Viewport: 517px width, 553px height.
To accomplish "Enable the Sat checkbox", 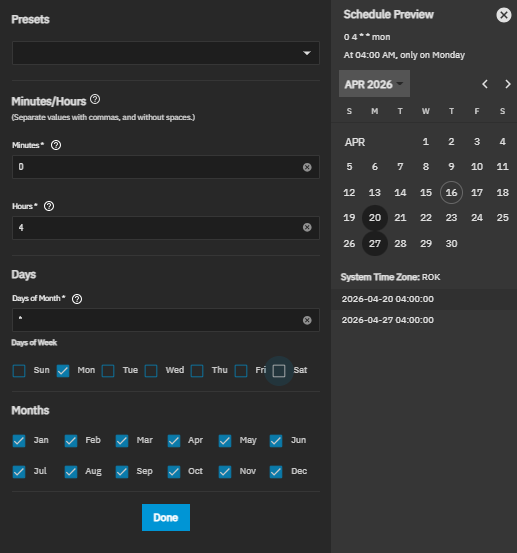I will [x=279, y=371].
